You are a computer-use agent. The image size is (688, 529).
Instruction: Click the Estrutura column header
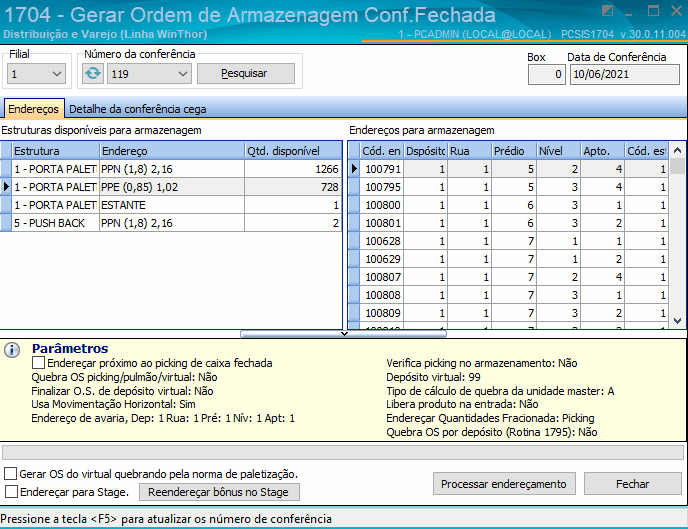pyautogui.click(x=56, y=151)
